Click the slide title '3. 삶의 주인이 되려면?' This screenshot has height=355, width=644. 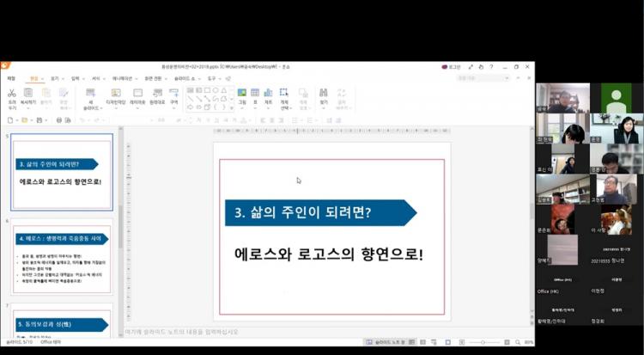[319, 212]
